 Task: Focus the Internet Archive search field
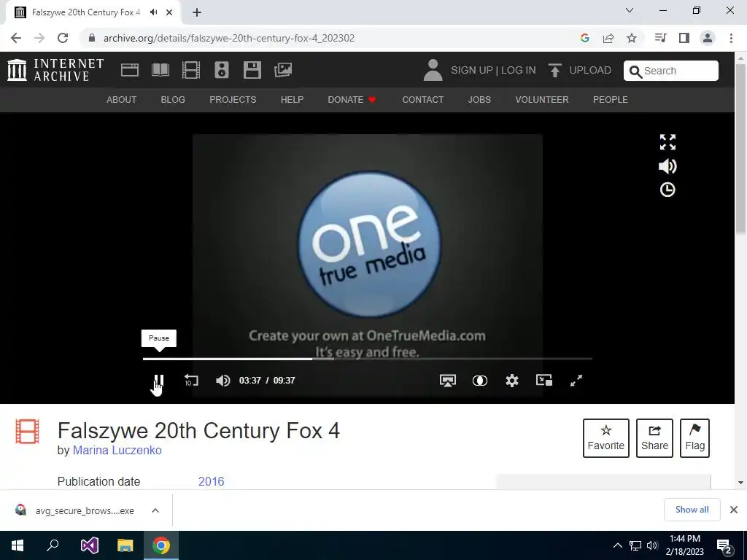pyautogui.click(x=671, y=71)
